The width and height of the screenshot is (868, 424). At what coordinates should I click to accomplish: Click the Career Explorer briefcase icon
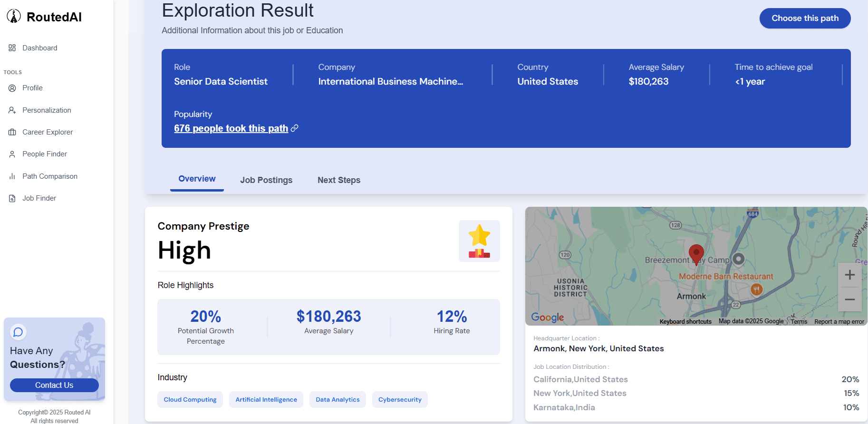click(12, 132)
